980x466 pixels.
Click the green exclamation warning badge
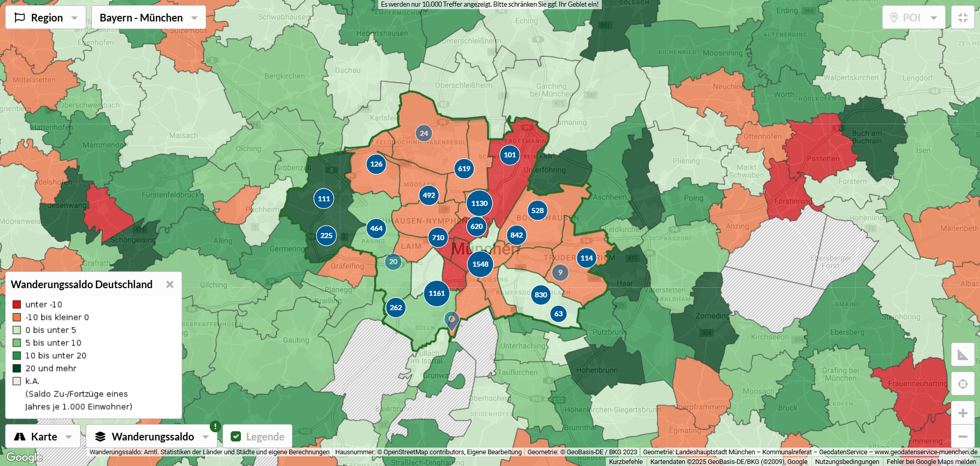click(x=215, y=426)
